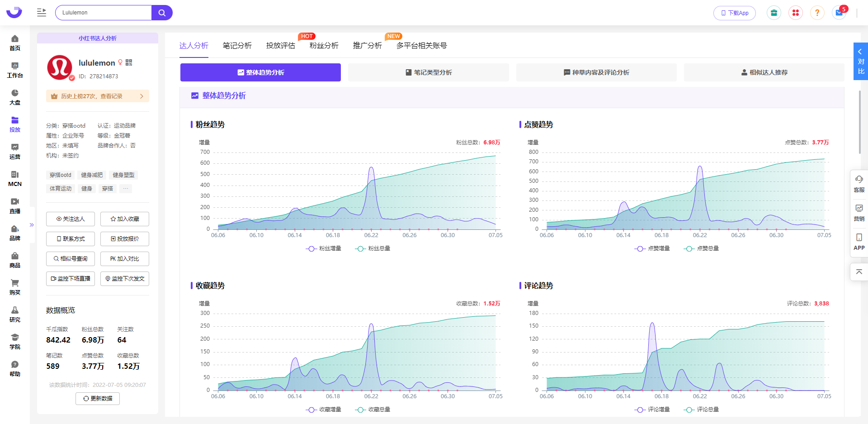Select the 相似达人推荐 section button
The width and height of the screenshot is (868, 424).
click(x=764, y=72)
